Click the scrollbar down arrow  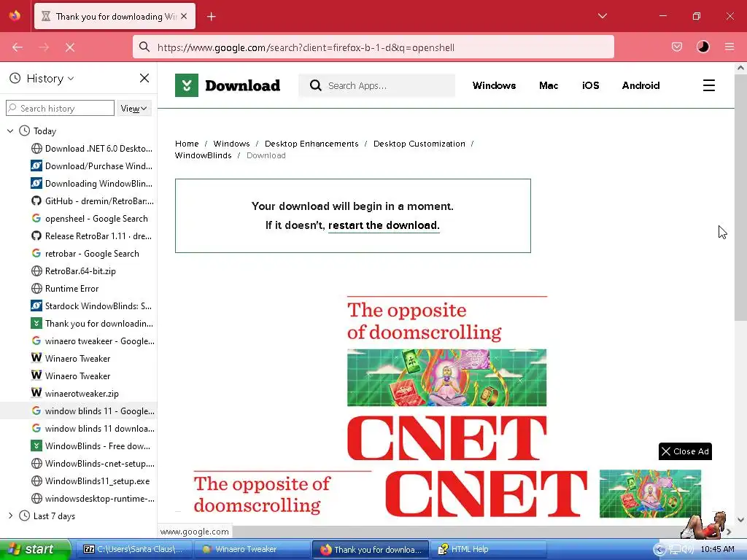point(740,520)
